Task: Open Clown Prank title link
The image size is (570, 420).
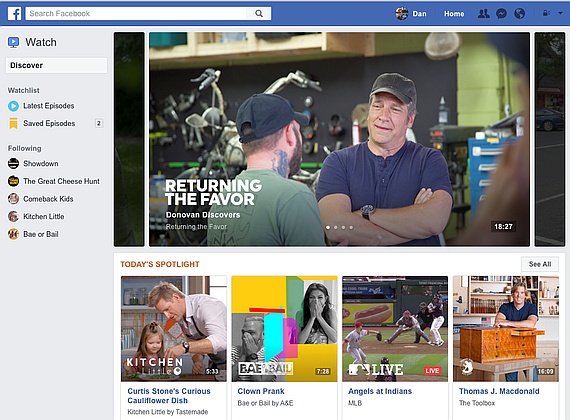Action: tap(261, 391)
